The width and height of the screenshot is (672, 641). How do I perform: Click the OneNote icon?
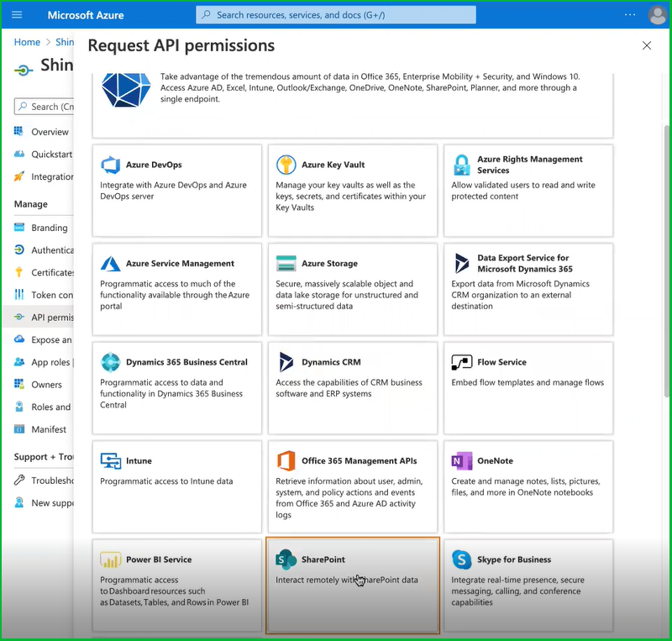pyautogui.click(x=462, y=460)
